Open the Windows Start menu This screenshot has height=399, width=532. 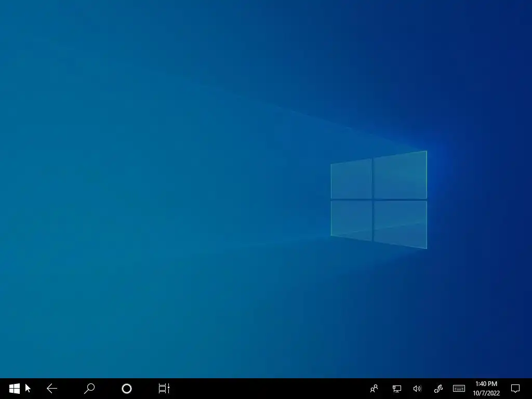click(15, 389)
